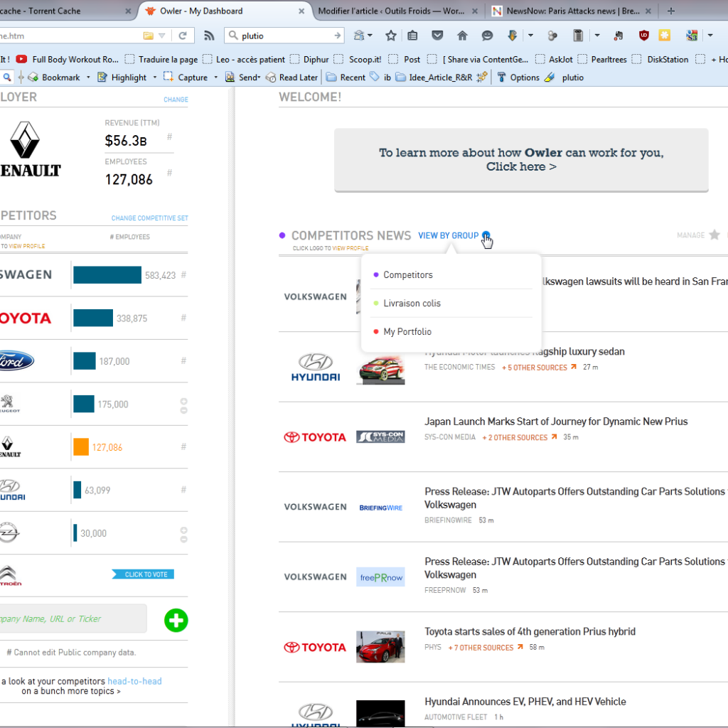This screenshot has width=728, height=728.
Task: Switch to the Outils Froids article tab
Action: (397, 11)
